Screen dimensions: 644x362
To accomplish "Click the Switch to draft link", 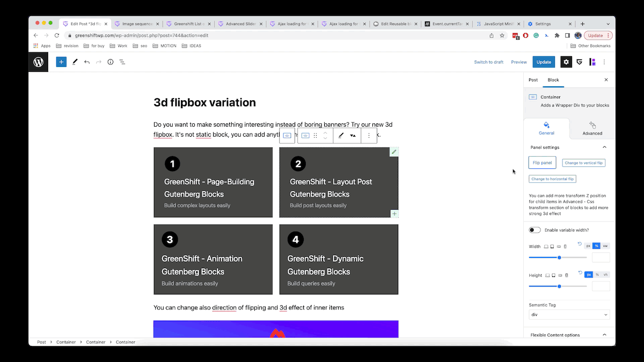I will (x=488, y=62).
